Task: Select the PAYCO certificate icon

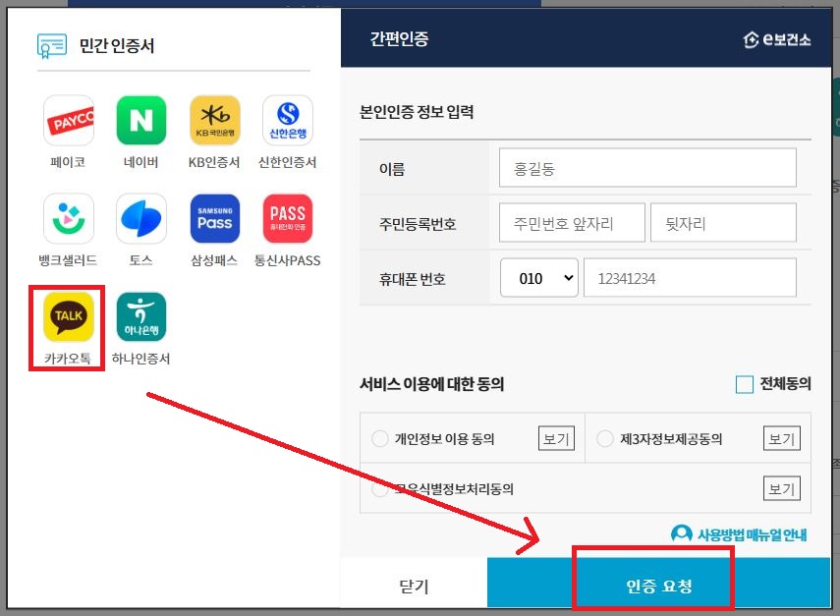Action: click(x=69, y=121)
